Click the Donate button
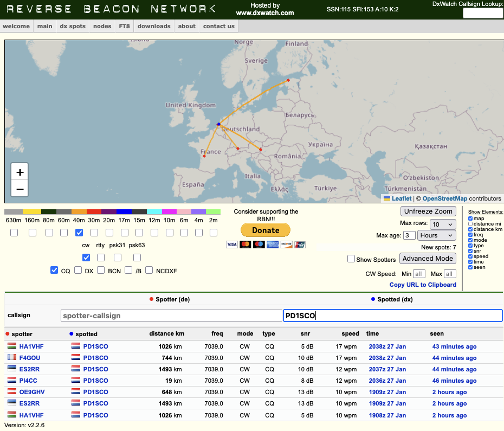The image size is (504, 431). pyautogui.click(x=266, y=230)
